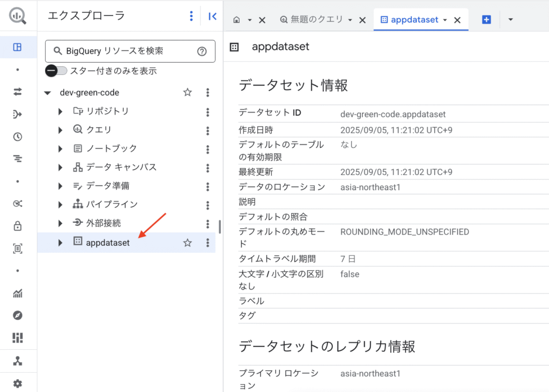Open the data transfers arrows icon
The image size is (549, 392).
18,92
